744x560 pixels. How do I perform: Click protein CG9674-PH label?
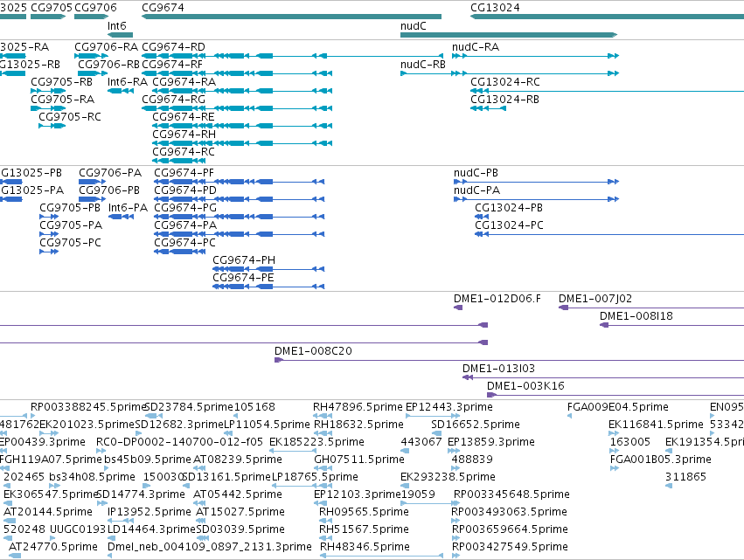point(244,260)
